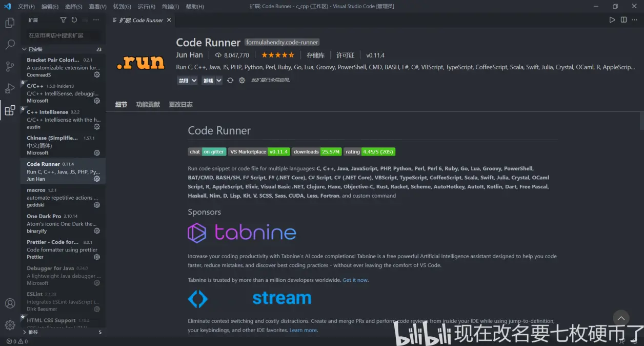
Task: Open the 终端(T) menu
Action: 170,7
